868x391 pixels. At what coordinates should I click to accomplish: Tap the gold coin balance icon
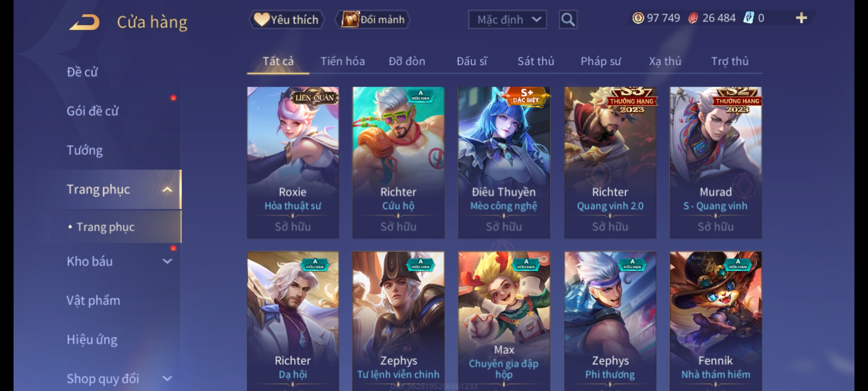coord(638,18)
